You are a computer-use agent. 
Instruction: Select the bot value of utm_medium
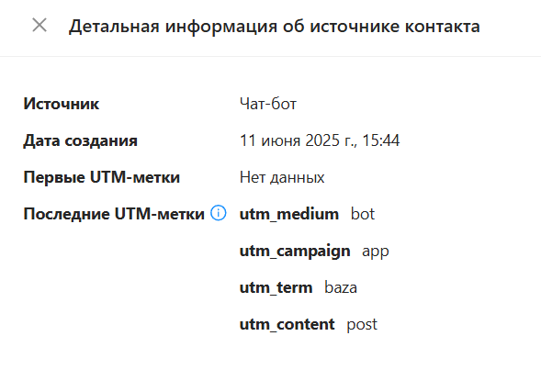[363, 214]
